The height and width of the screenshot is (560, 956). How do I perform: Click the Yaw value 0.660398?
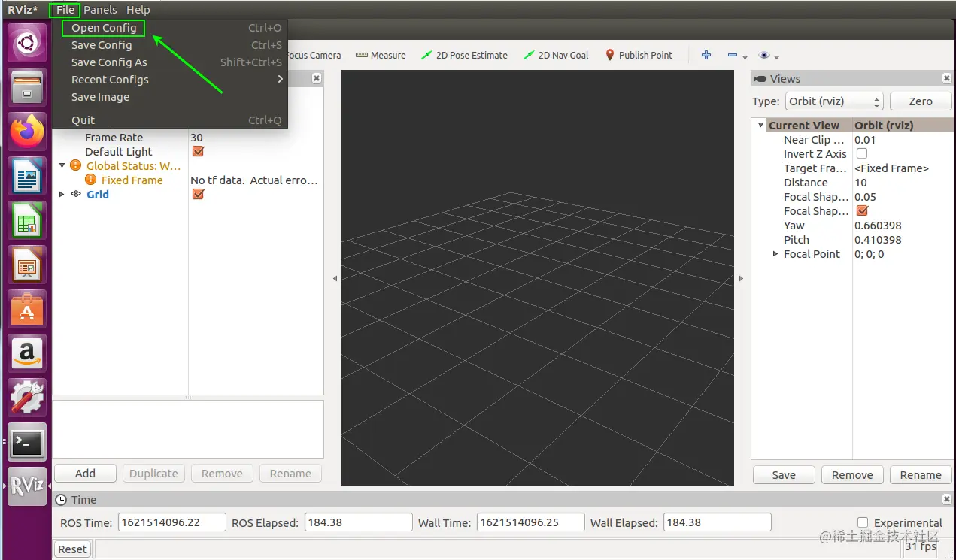[878, 225]
